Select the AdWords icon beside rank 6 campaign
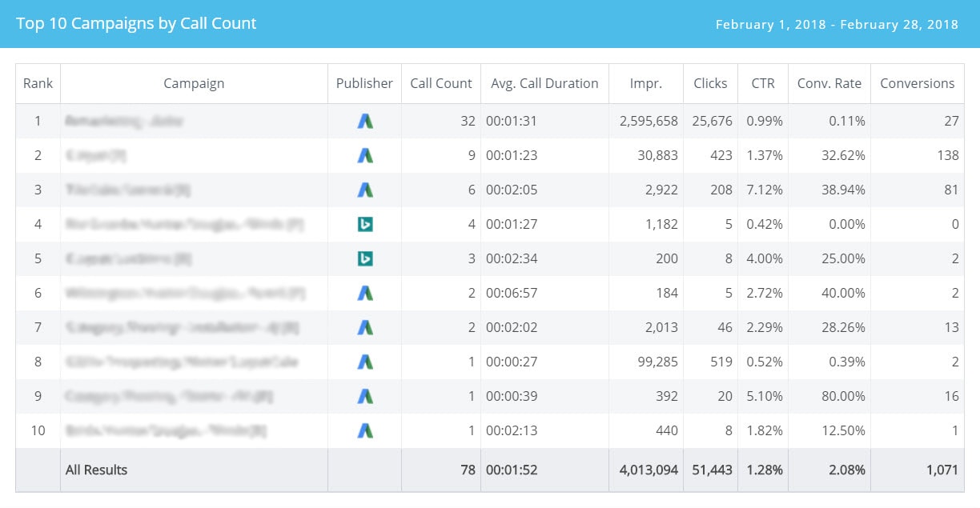The height and width of the screenshot is (508, 980). pos(364,293)
